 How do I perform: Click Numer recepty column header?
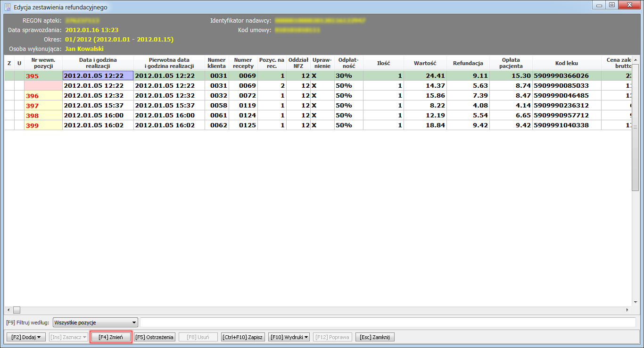point(243,63)
